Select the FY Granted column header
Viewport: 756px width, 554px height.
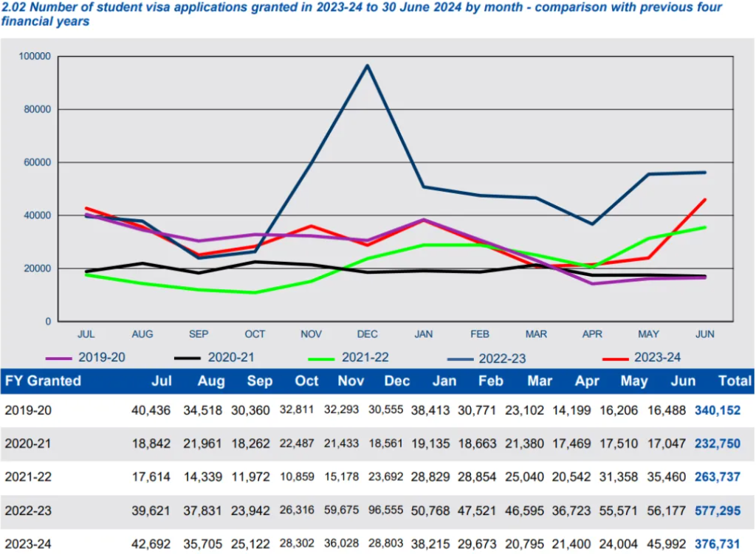[x=43, y=381]
